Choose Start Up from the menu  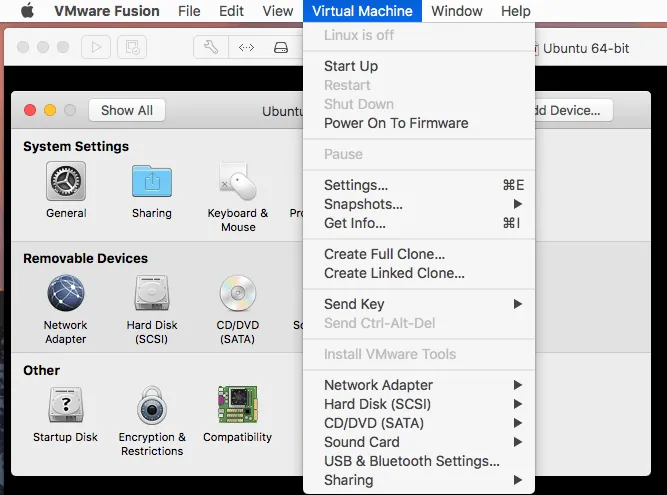(x=351, y=66)
